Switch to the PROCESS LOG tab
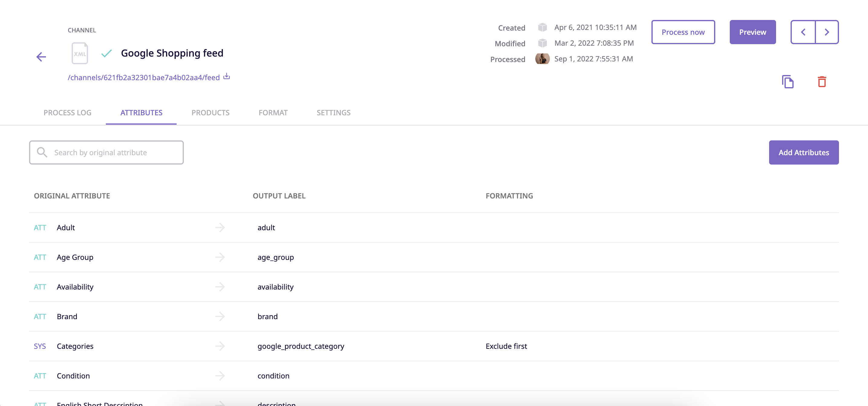This screenshot has width=868, height=406. 67,113
